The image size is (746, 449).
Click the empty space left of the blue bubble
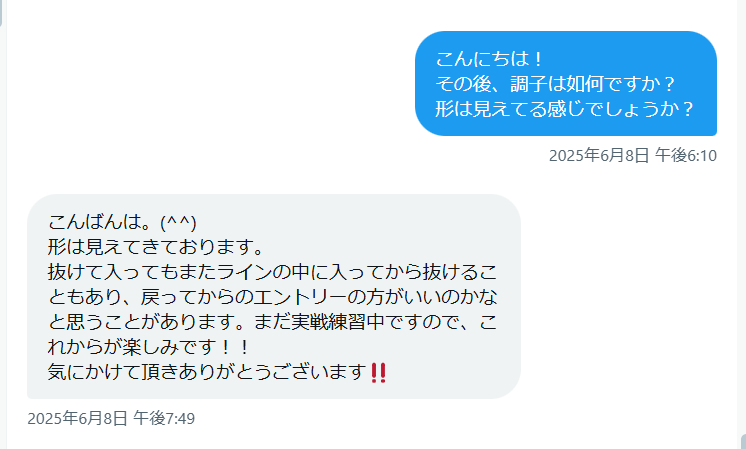(209, 84)
